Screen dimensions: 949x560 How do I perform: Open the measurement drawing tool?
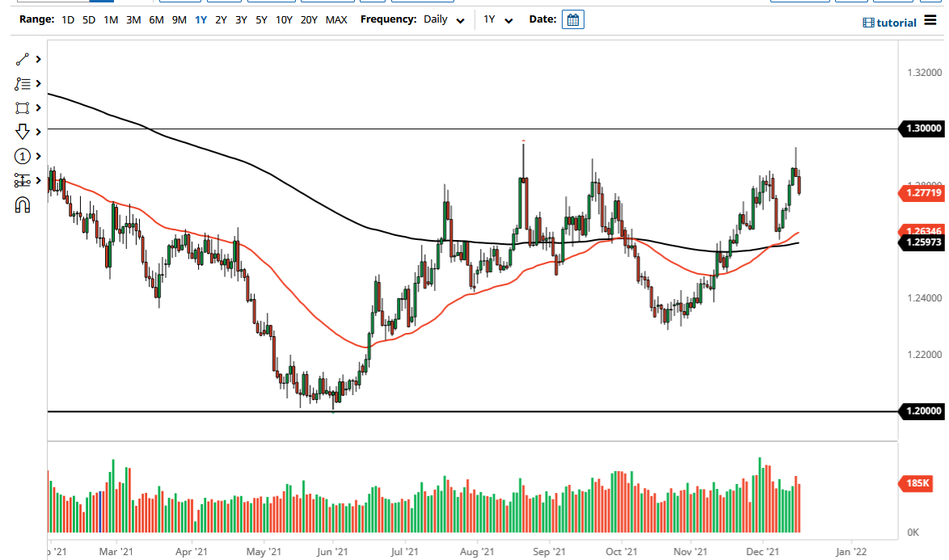pos(21,178)
